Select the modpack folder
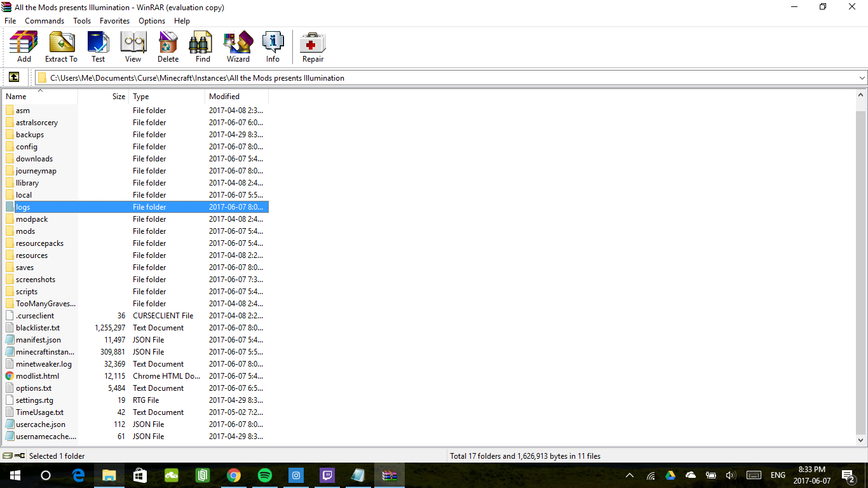The image size is (868, 488). click(x=135, y=219)
